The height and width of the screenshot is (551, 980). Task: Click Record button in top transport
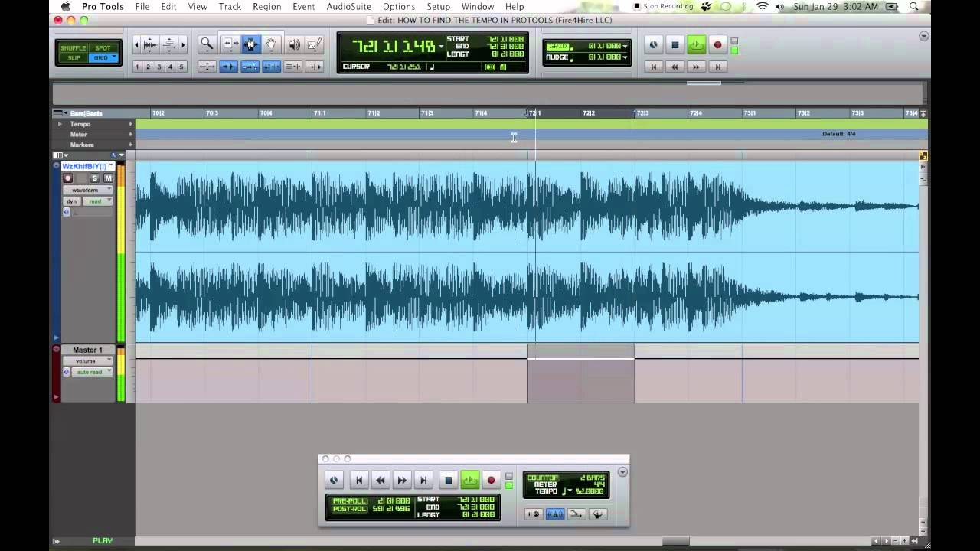click(717, 45)
